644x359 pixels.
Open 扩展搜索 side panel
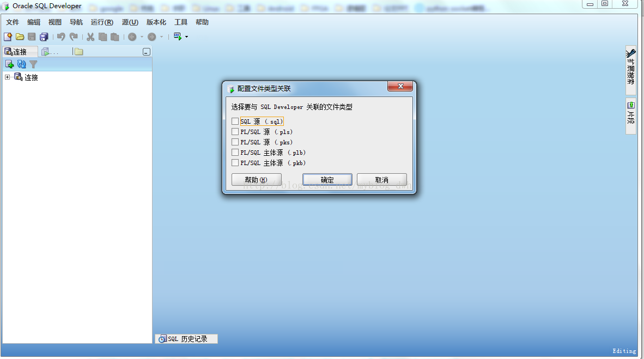tap(631, 70)
